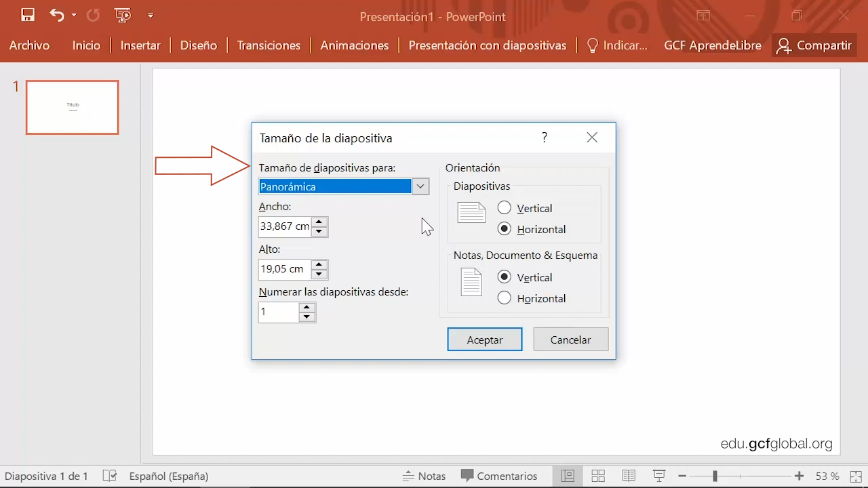
Task: Open Customize Quick Access Toolbar dropdown
Action: [x=151, y=15]
